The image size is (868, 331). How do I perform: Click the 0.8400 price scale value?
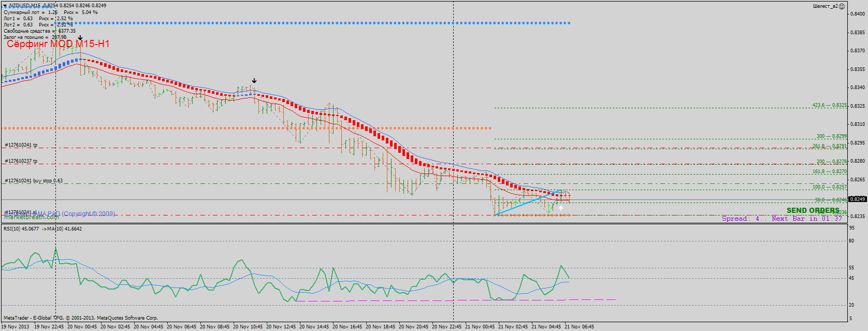858,14
